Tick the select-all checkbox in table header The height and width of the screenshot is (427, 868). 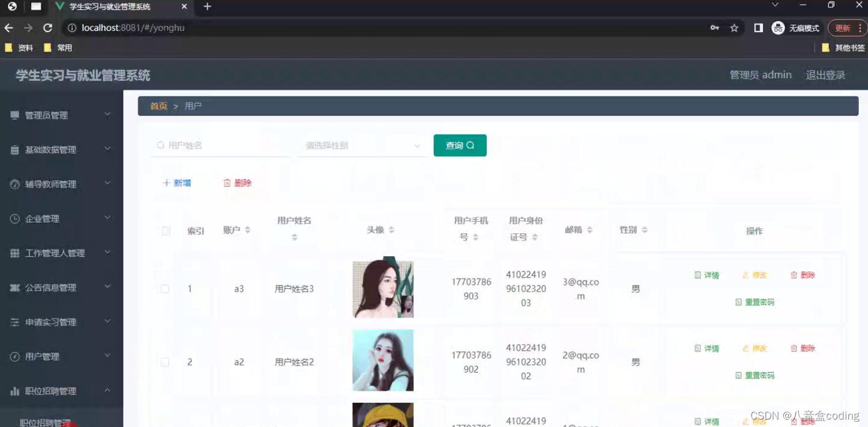(x=166, y=231)
